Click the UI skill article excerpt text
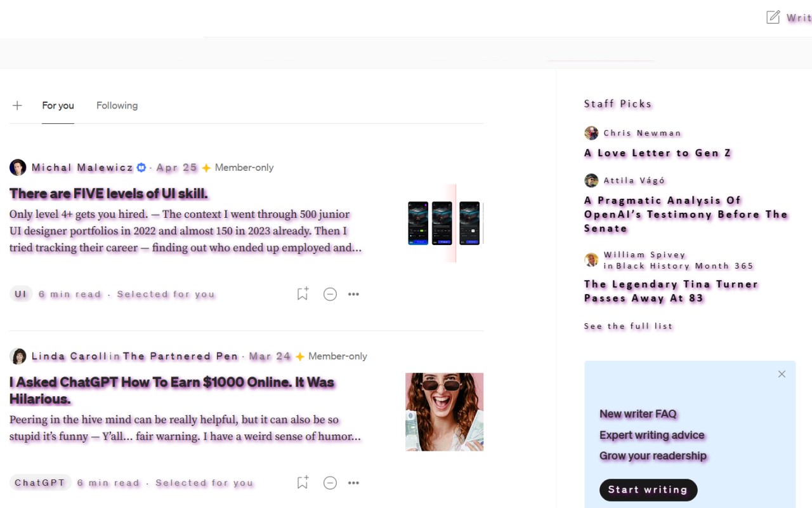The height and width of the screenshot is (508, 812). coord(185,231)
